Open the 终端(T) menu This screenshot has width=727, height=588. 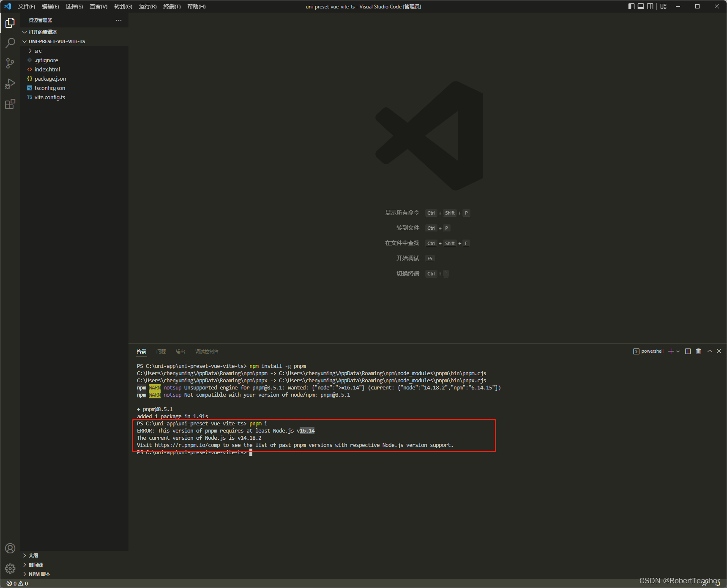pos(172,6)
